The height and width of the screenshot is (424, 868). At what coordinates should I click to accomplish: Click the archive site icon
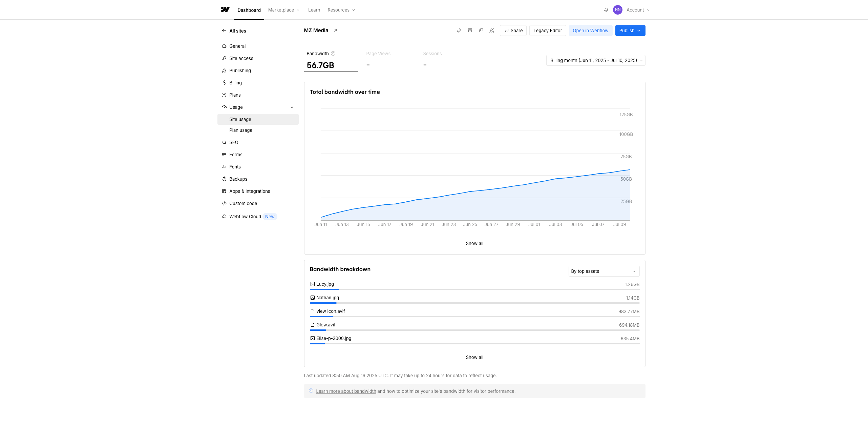[470, 31]
